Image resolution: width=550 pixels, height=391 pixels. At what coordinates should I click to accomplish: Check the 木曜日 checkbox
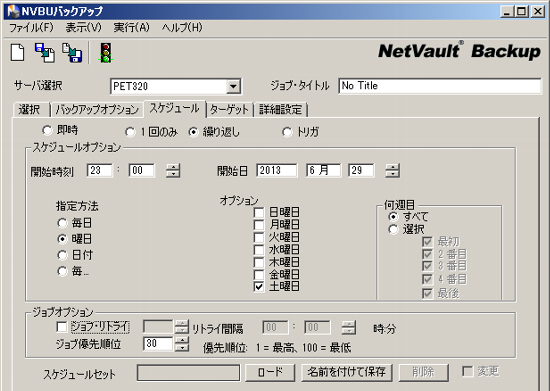(x=259, y=262)
